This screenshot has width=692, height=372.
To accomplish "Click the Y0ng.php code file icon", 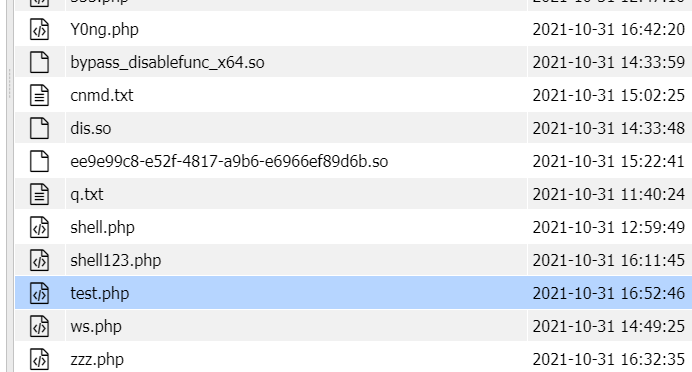I will click(39, 29).
